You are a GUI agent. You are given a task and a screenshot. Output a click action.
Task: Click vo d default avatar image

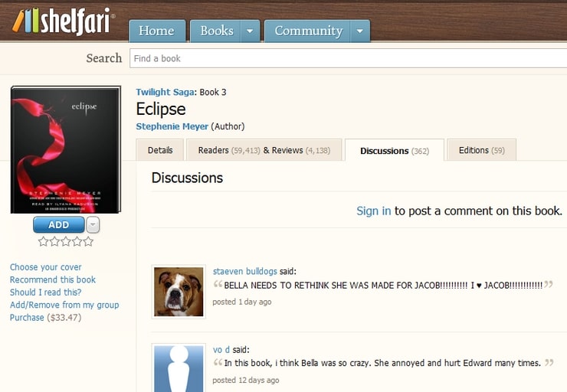179,367
